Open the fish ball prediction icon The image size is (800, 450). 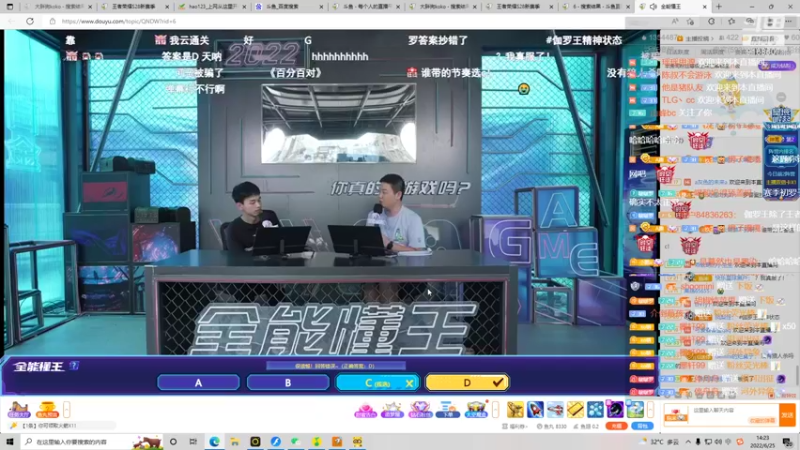pyautogui.click(x=47, y=409)
